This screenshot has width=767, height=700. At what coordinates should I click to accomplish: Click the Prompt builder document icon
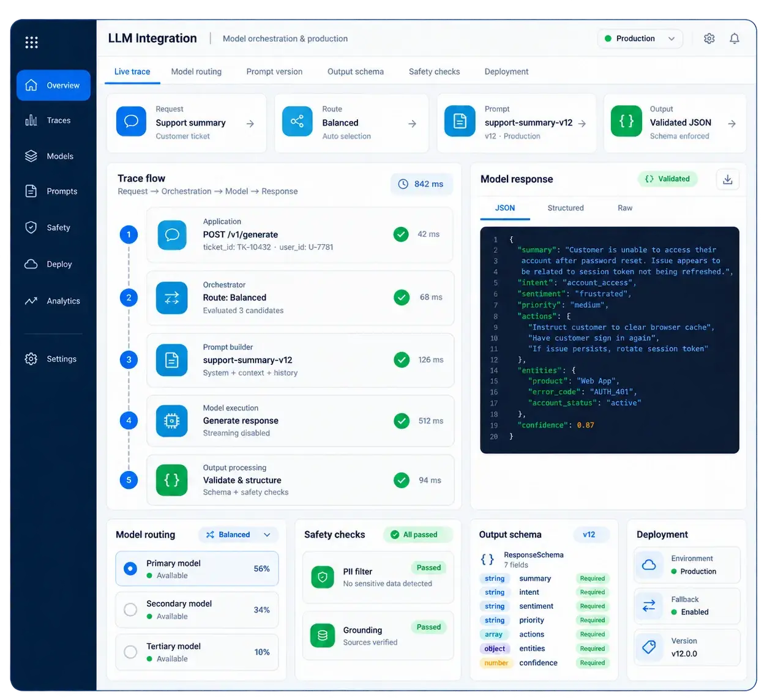(x=172, y=360)
